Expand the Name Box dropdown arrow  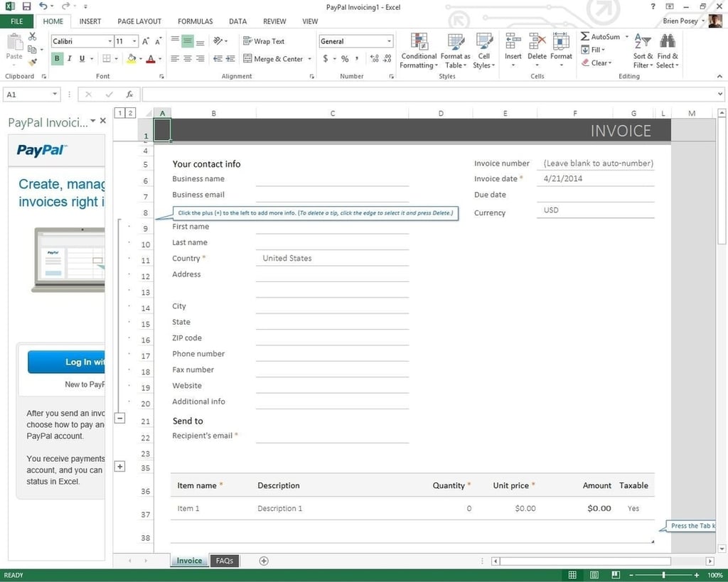(55, 95)
